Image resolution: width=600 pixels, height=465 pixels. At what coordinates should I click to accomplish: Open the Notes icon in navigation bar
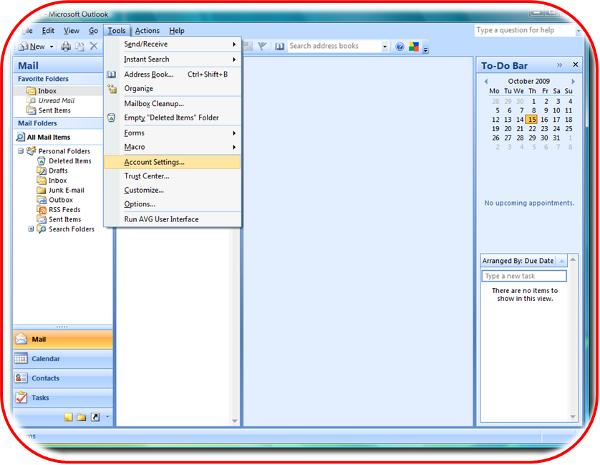(x=68, y=417)
